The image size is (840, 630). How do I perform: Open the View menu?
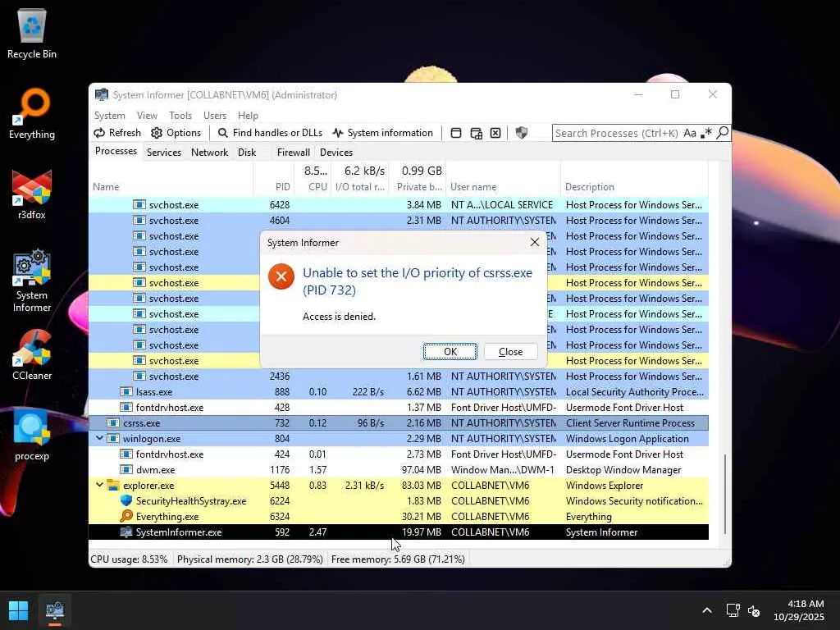[147, 115]
